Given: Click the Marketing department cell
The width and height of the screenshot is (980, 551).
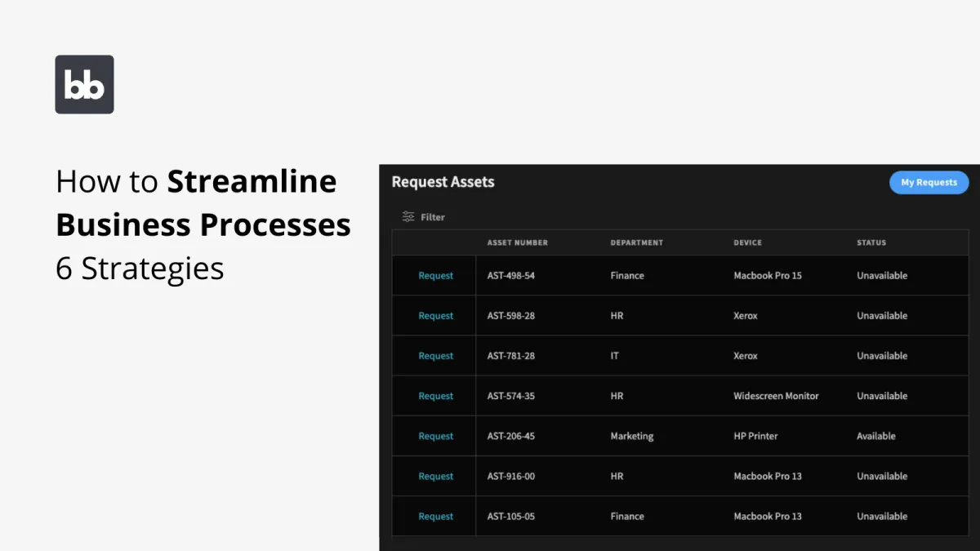Looking at the screenshot, I should [632, 436].
